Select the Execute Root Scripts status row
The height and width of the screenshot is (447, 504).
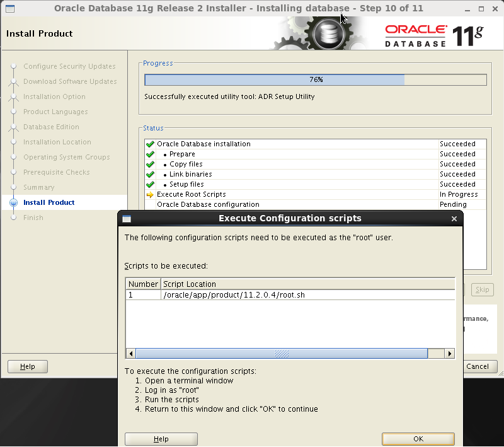pyautogui.click(x=316, y=194)
